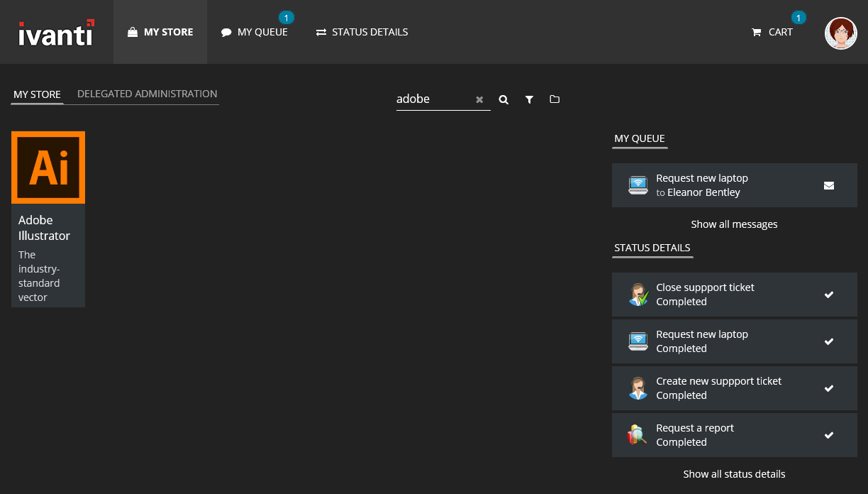Click the Adobe Illustrator title text
868x494 pixels.
44,228
